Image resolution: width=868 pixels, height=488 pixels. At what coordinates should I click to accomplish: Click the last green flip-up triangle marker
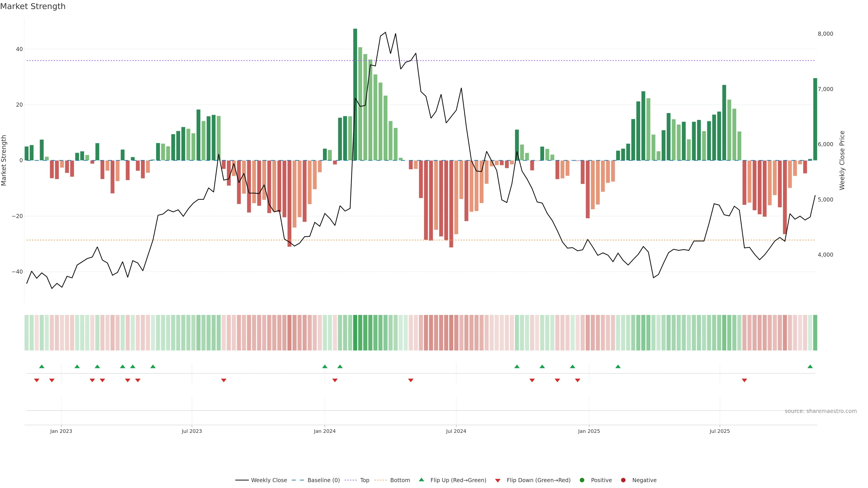coord(810,366)
